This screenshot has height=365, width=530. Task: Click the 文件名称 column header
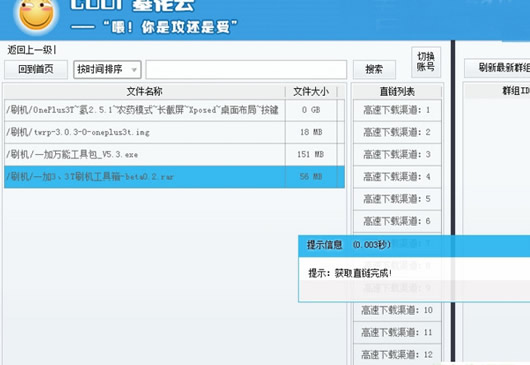coord(145,91)
